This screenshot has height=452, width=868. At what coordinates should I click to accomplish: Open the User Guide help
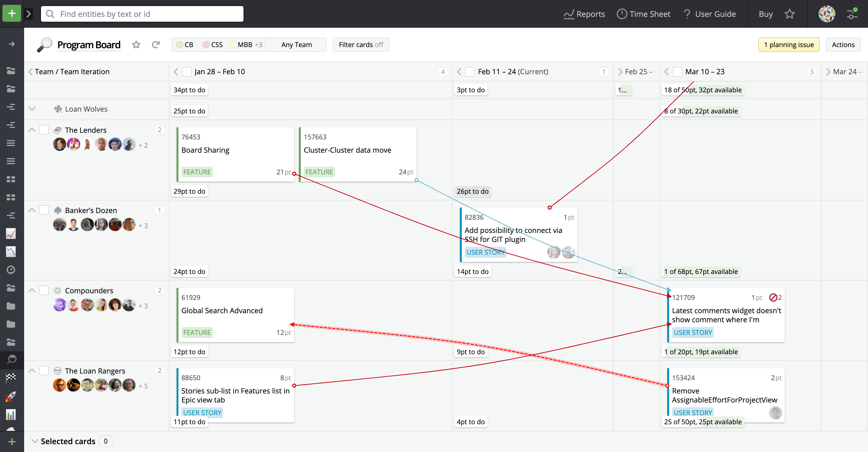click(710, 14)
